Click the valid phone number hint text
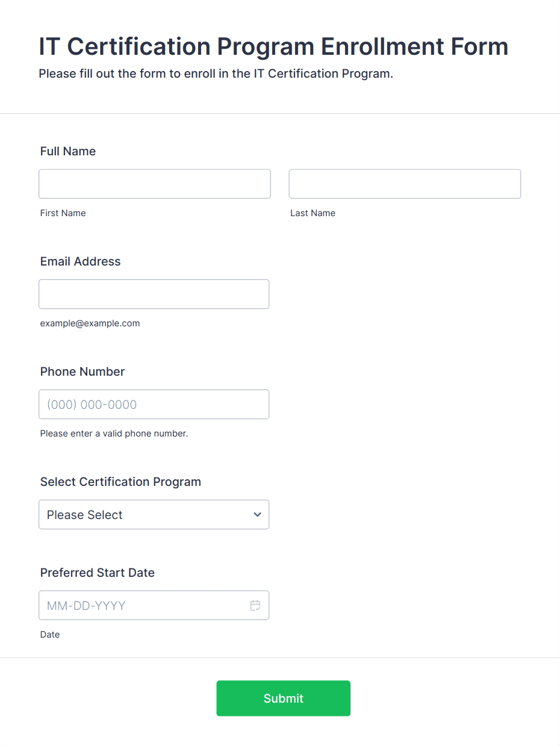The height and width of the screenshot is (746, 560). click(x=114, y=434)
